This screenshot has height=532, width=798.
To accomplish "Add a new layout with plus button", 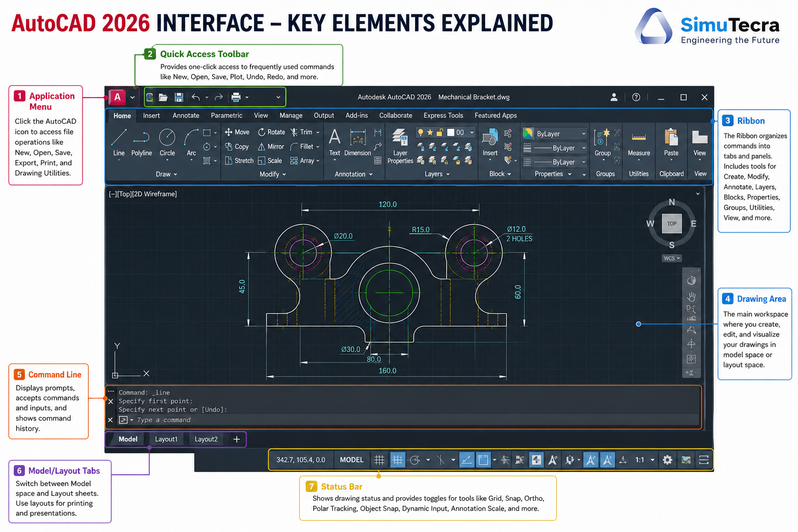I will [236, 440].
